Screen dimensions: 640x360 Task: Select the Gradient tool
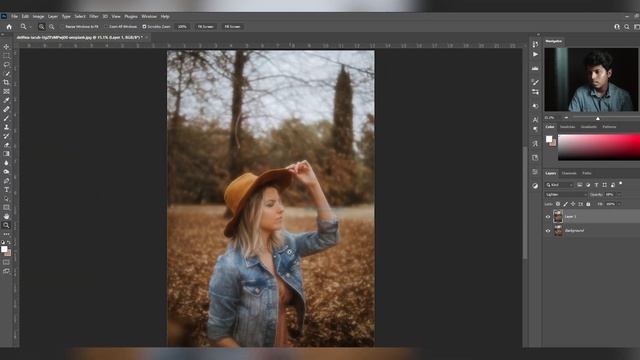pos(6,154)
